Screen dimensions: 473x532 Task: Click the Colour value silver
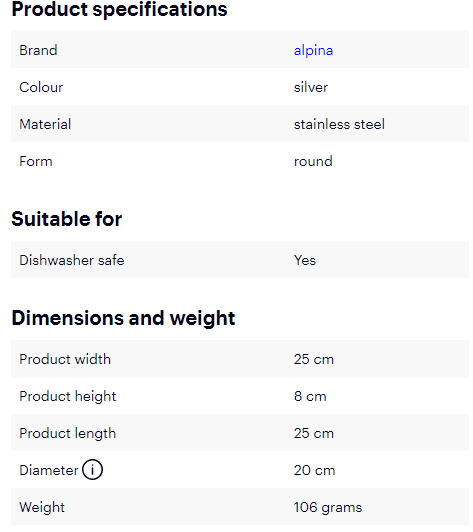[x=311, y=87]
